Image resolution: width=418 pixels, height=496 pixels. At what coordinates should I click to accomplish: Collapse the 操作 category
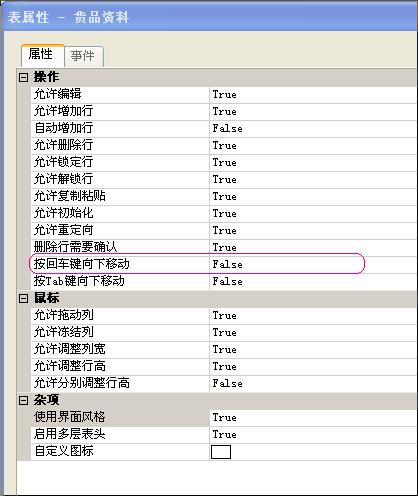[23, 78]
